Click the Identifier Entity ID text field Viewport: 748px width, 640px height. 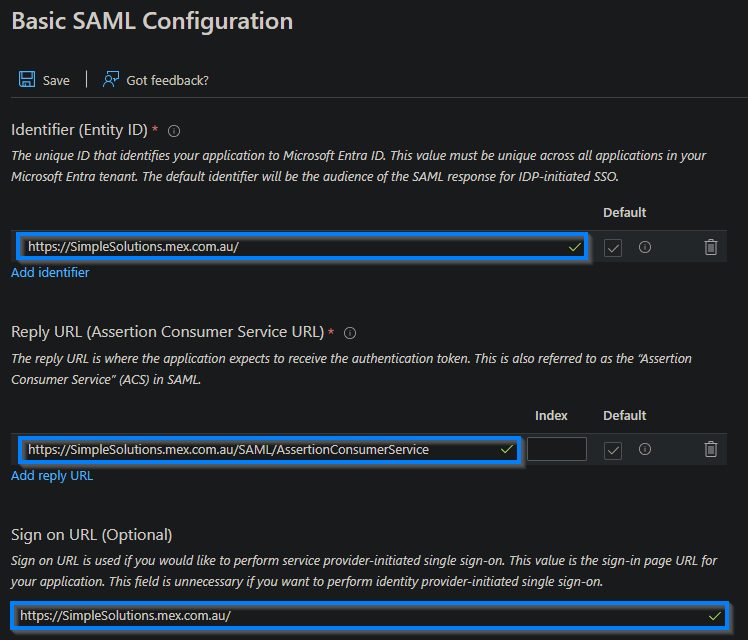click(x=290, y=247)
